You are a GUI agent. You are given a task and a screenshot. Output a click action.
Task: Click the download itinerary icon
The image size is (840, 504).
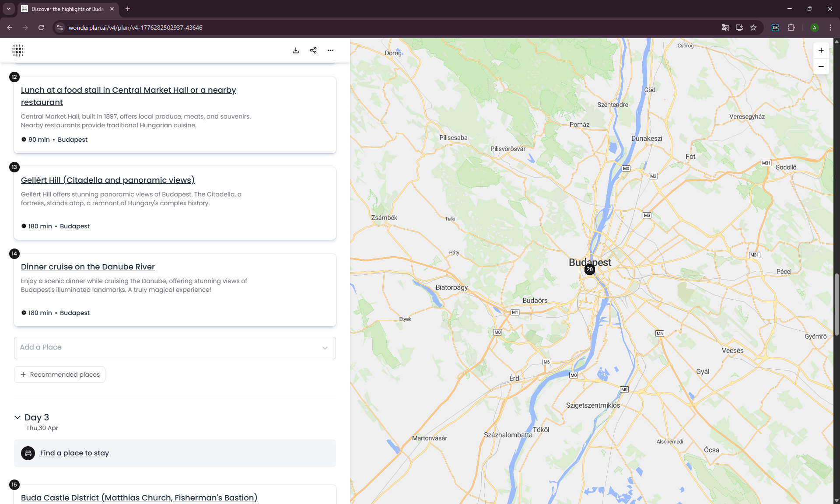tap(296, 50)
